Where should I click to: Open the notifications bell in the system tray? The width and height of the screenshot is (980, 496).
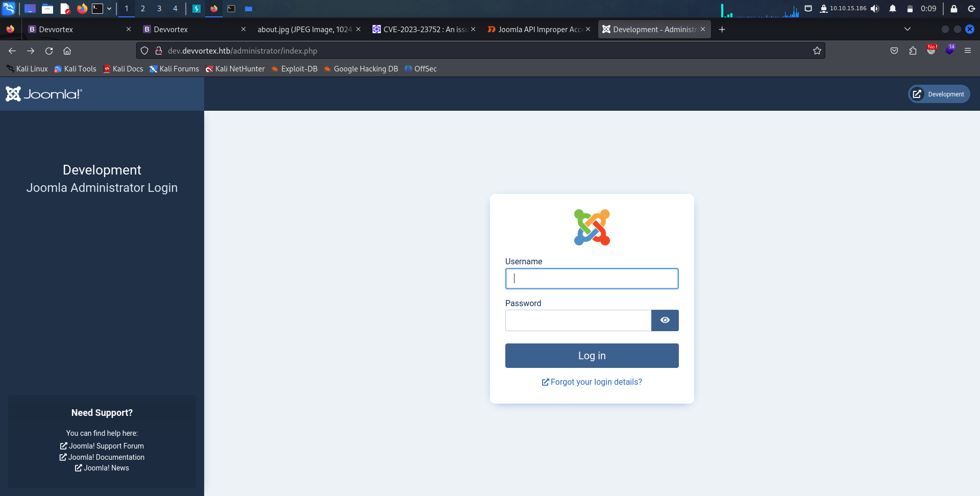pyautogui.click(x=892, y=8)
